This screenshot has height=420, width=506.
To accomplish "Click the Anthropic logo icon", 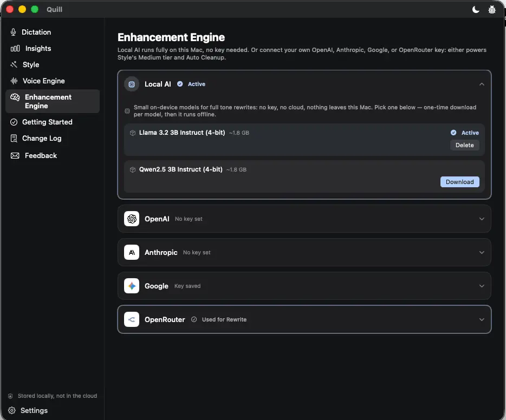I will click(132, 252).
